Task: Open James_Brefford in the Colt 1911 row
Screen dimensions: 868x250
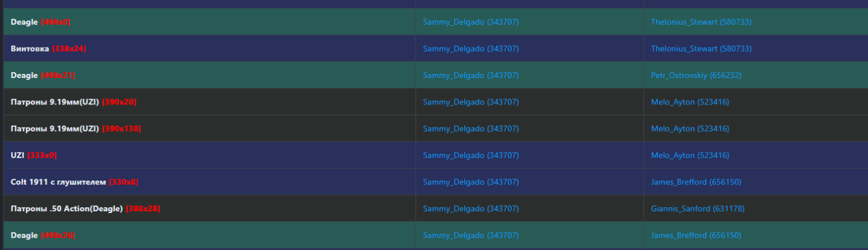Action: pos(695,182)
